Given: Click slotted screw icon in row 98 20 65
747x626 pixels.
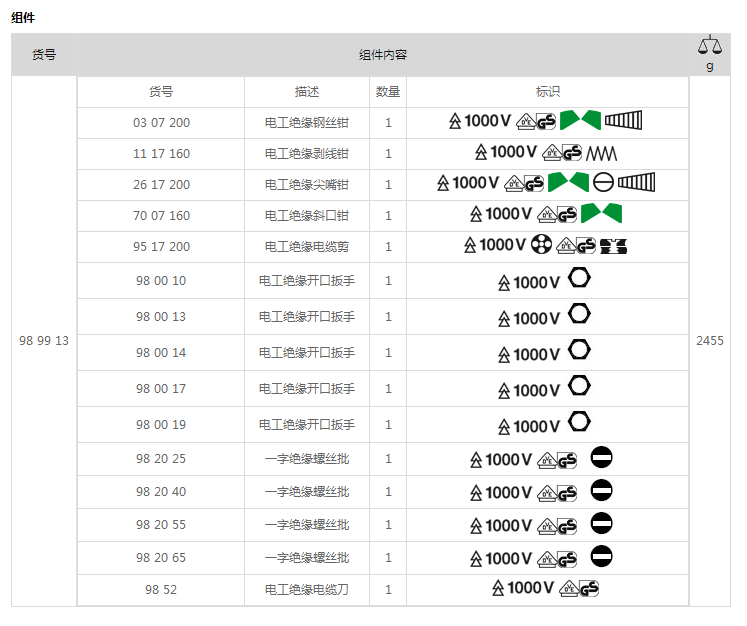Looking at the screenshot, I should pyautogui.click(x=601, y=557).
